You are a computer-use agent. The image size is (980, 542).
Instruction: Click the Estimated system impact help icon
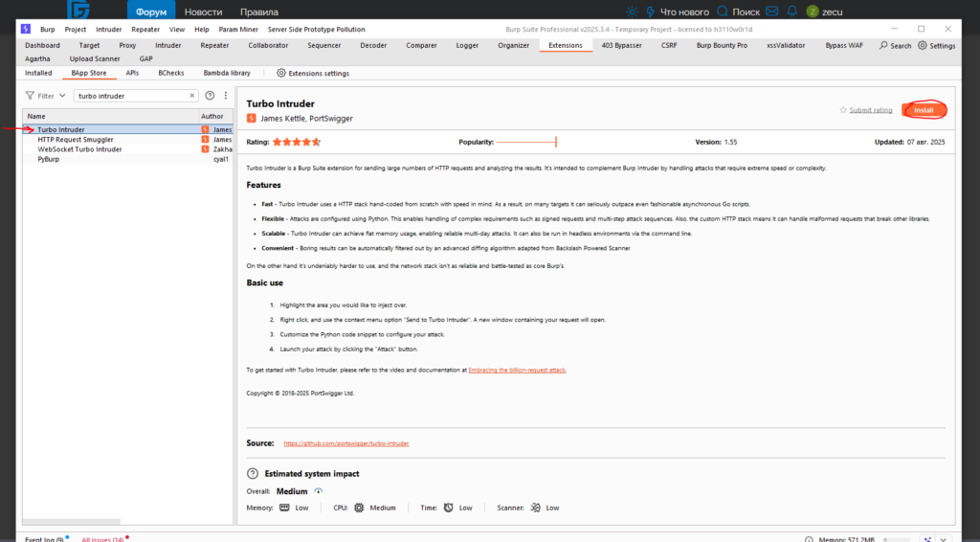[x=253, y=474]
